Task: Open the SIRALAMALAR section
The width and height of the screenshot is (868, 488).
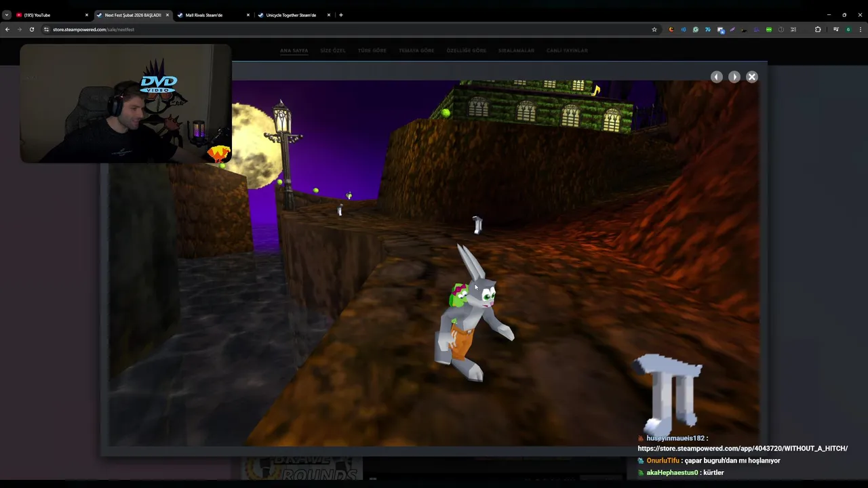Action: click(x=516, y=50)
